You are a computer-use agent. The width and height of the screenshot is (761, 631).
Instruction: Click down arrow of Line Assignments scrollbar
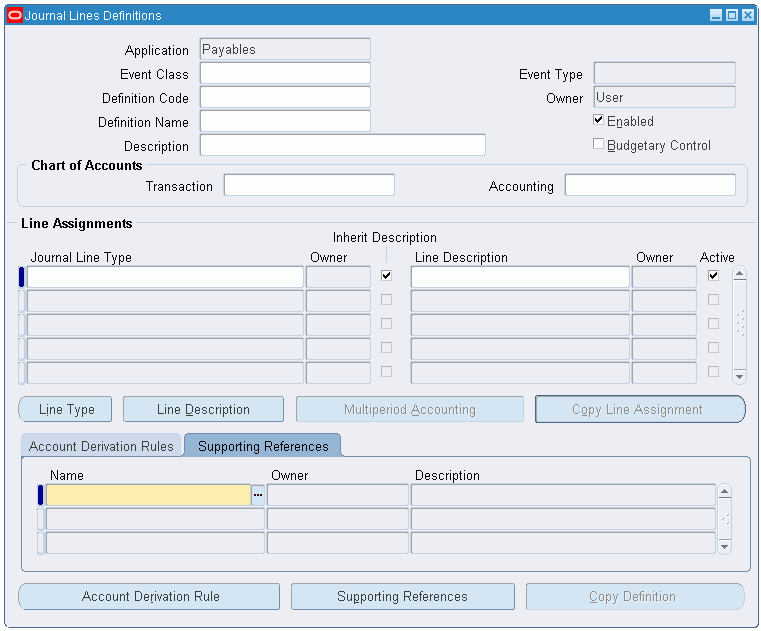point(739,376)
